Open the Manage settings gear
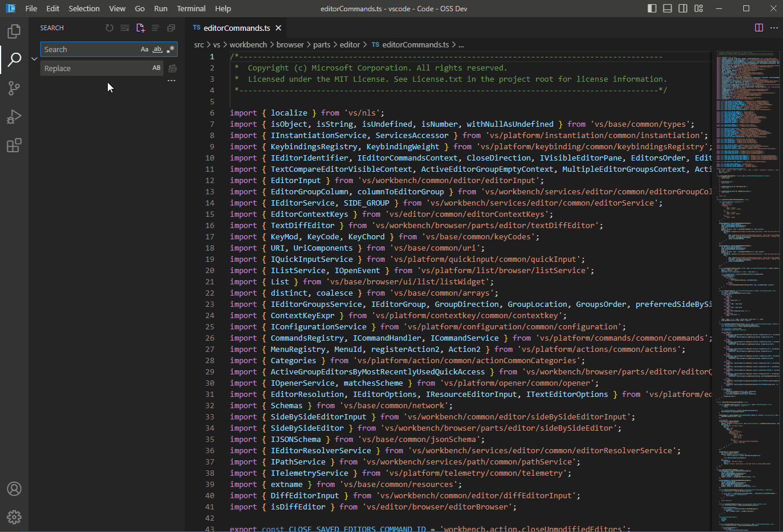Screen dimensions: 783x532 coord(14,517)
